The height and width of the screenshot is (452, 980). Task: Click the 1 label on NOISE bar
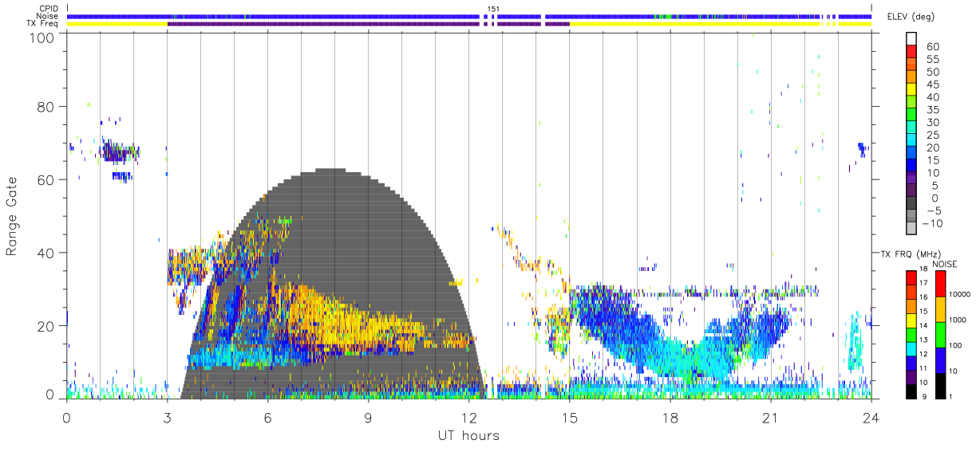coord(950,397)
